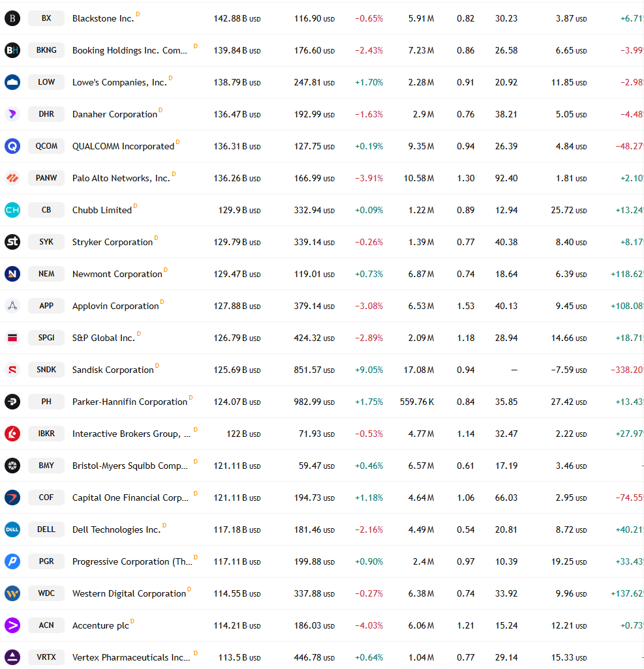This screenshot has height=669, width=644.
Task: Click the Accenture logo icon
Action: 12,625
